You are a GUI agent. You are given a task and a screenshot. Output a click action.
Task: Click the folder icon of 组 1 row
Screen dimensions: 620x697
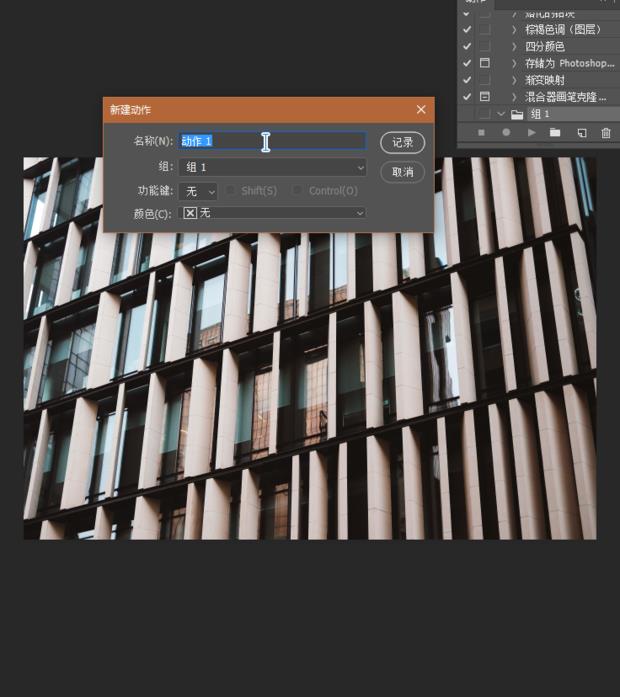(x=517, y=115)
